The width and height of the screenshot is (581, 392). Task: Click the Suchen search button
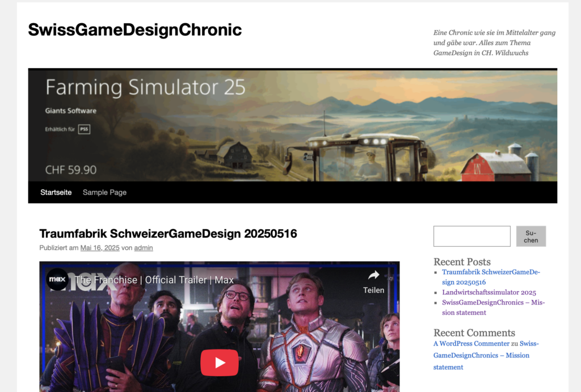[531, 237]
